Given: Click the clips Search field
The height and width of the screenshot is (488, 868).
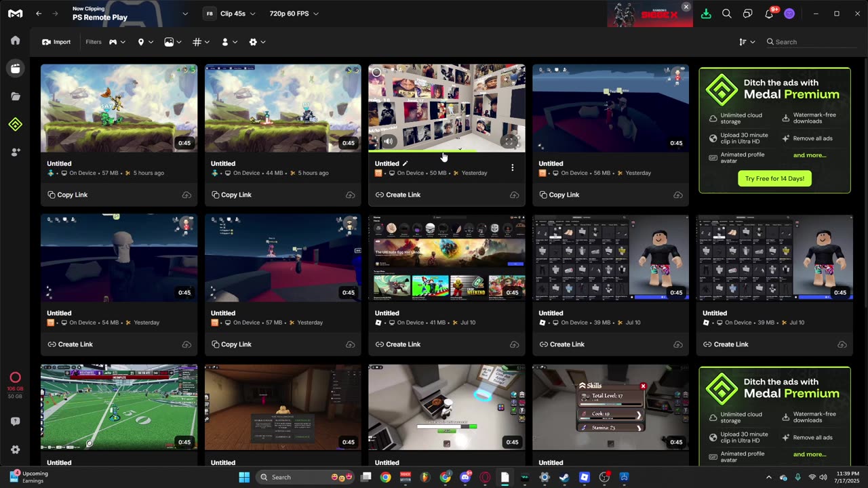Looking at the screenshot, I should click(812, 42).
